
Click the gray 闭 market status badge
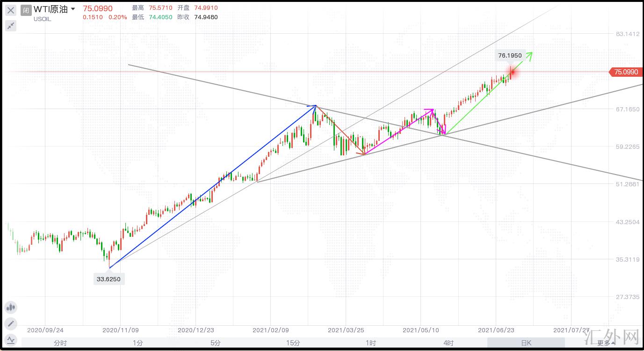(x=26, y=9)
